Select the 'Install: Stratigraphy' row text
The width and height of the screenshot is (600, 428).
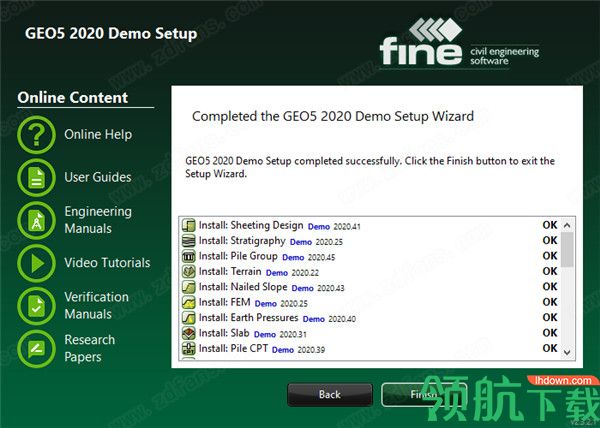pos(242,241)
